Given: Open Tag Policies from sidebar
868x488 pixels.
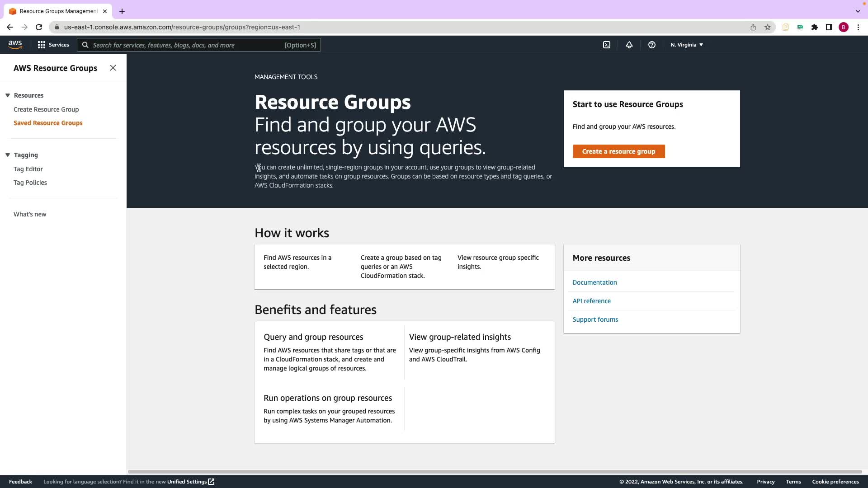Looking at the screenshot, I should coord(30,183).
